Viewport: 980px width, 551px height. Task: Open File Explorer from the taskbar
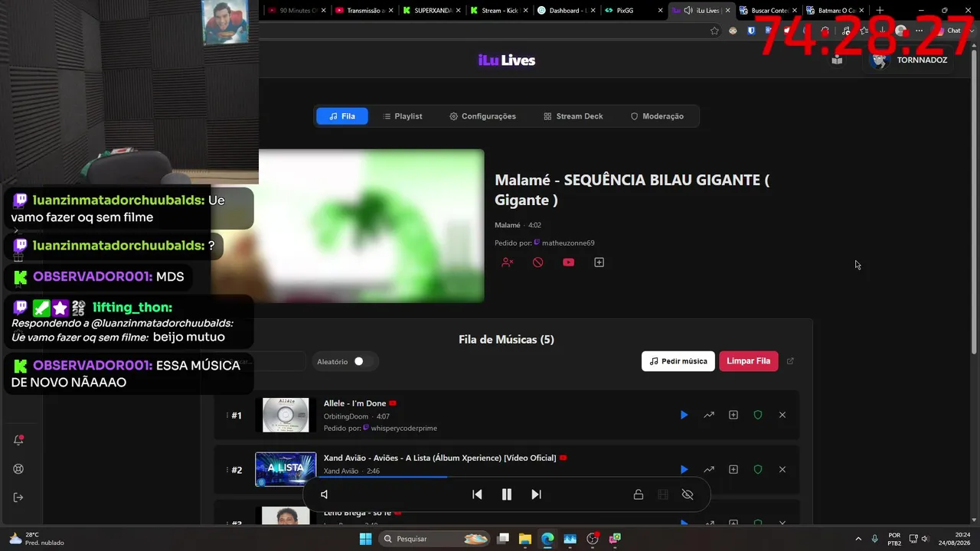click(524, 539)
